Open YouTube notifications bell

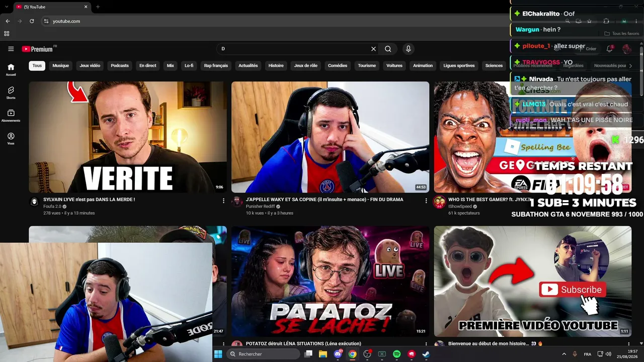click(x=609, y=49)
